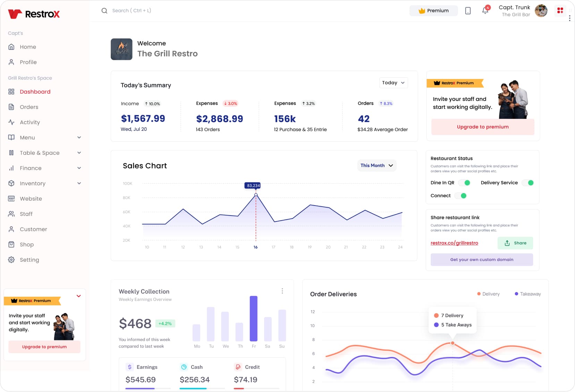Screen dimensions: 575x392
Task: Click the Earnings progress bar
Action: [x=148, y=389]
